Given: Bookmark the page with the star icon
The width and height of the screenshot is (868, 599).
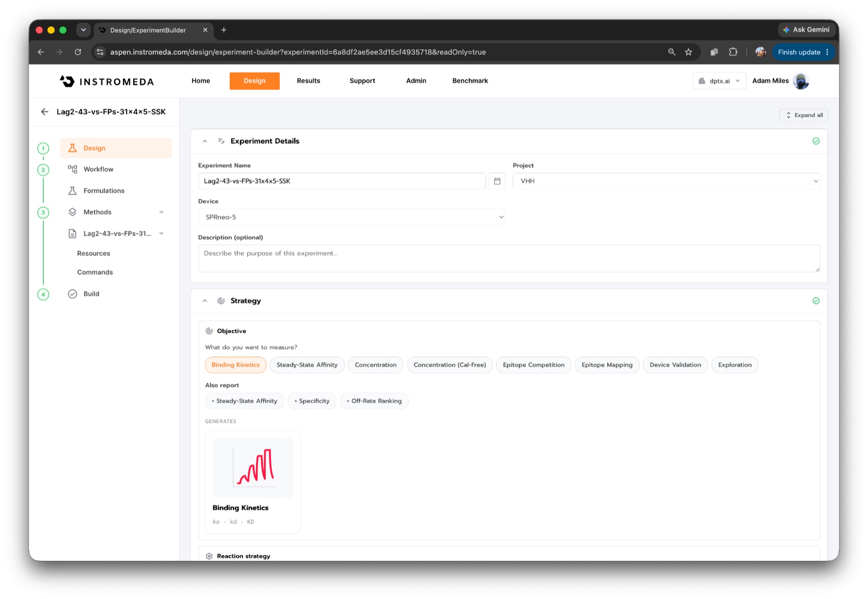Looking at the screenshot, I should [689, 52].
